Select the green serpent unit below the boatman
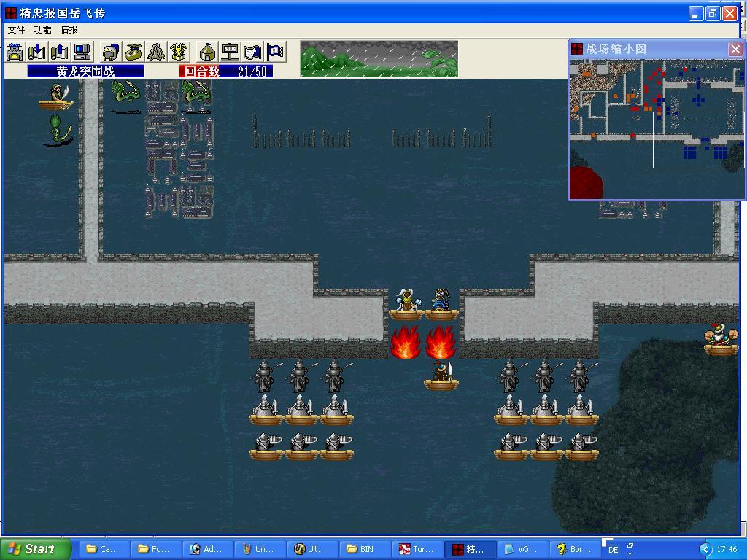This screenshot has width=747, height=560. pyautogui.click(x=58, y=131)
